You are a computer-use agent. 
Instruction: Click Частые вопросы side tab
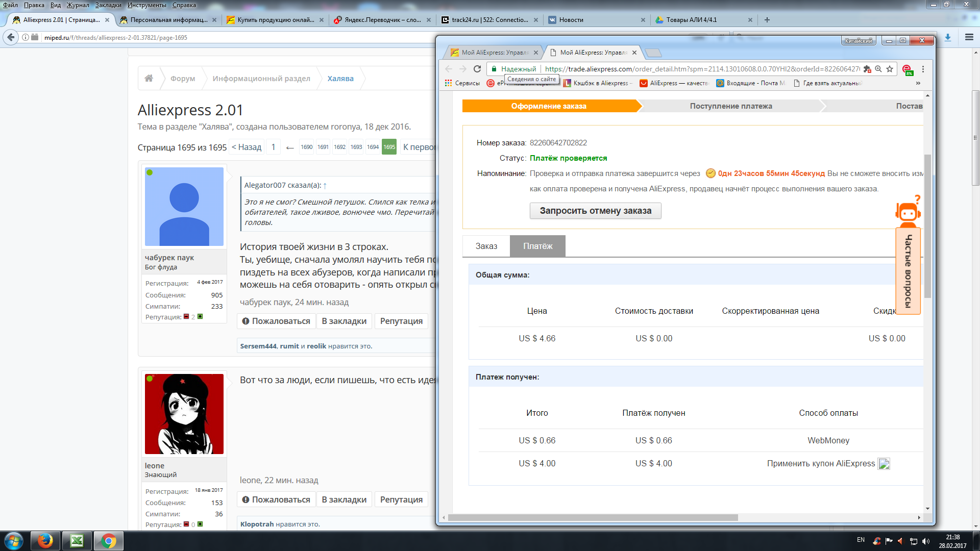(908, 271)
